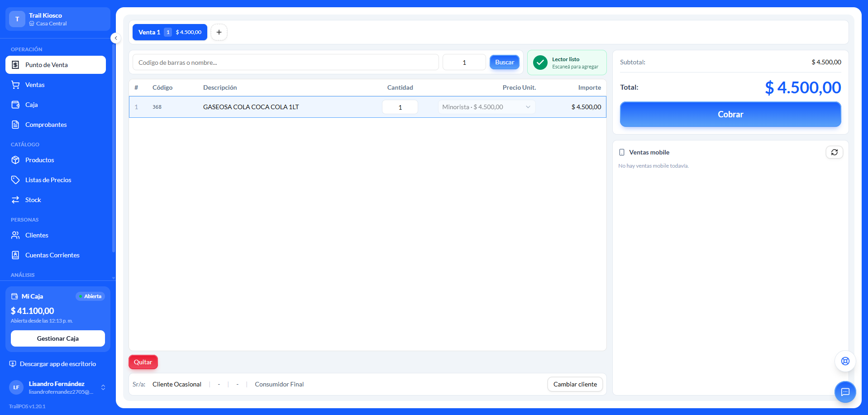Click Cliente Ocasional name
Screen dimensions: 868x415
pyautogui.click(x=177, y=384)
